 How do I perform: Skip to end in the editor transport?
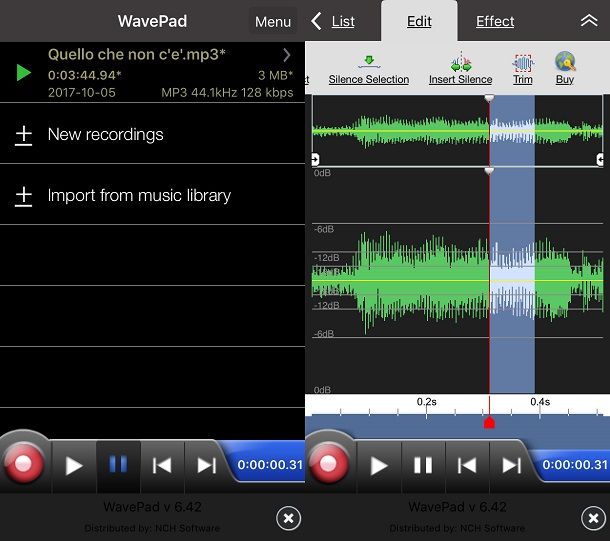511,466
